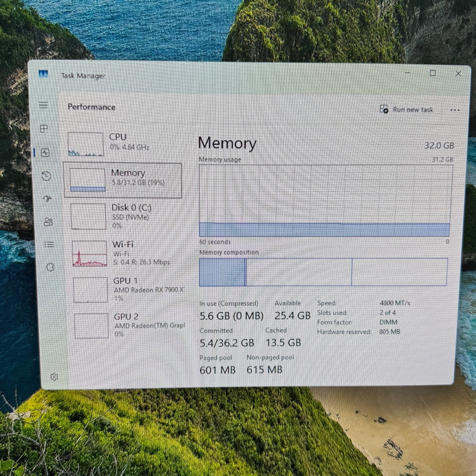Select the Disk 0 (C:) entry

click(124, 216)
